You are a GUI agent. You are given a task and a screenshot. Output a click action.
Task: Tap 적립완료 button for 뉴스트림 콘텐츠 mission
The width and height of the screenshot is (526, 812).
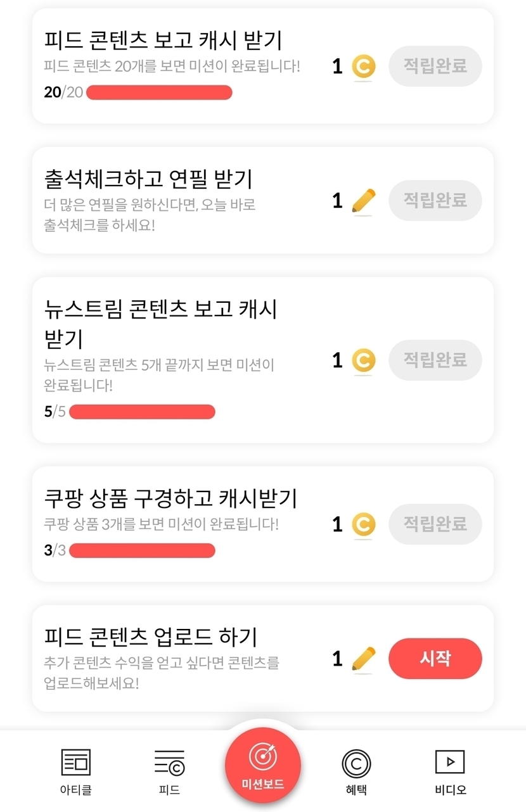(x=435, y=360)
